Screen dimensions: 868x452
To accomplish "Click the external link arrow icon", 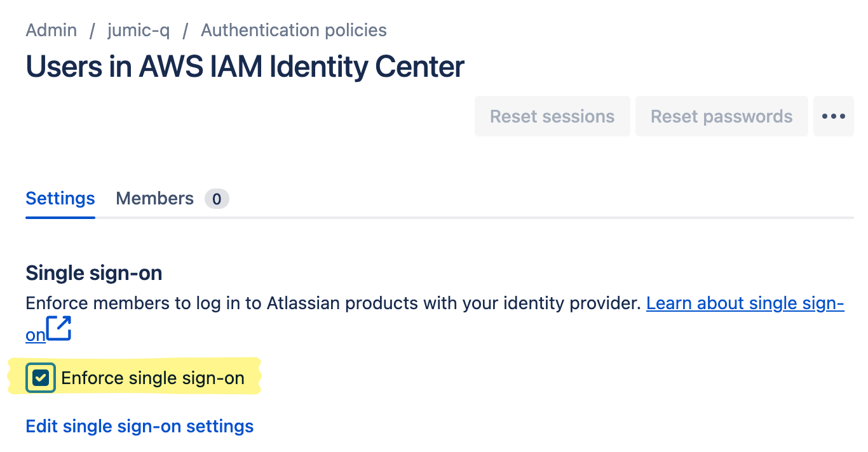I will [59, 329].
